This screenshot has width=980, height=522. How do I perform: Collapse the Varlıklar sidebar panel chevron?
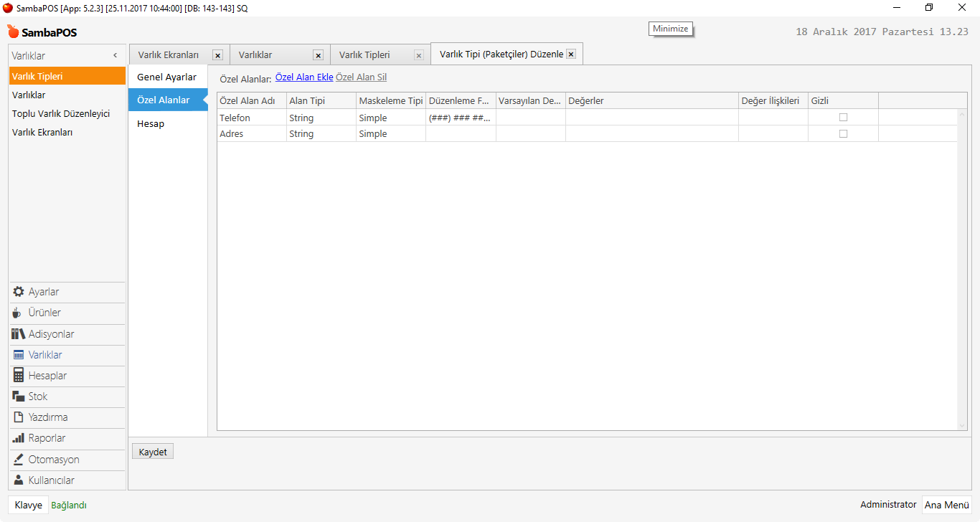116,55
